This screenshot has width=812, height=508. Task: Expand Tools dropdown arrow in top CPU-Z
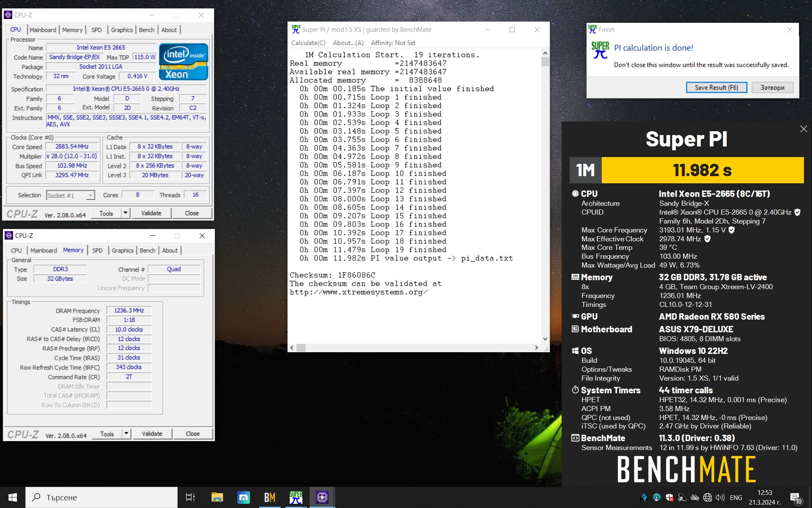[x=125, y=213]
